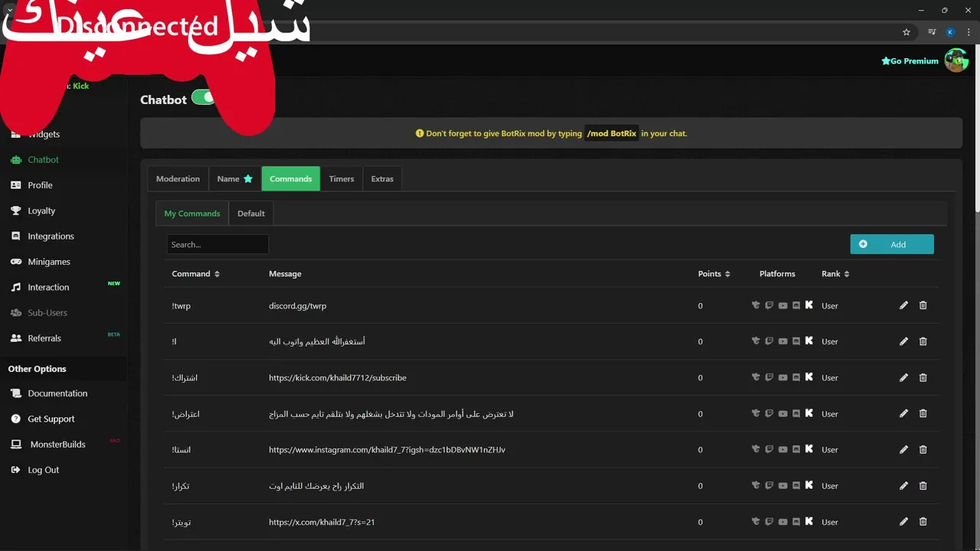Edit the kick.com subscribe command row
The width and height of the screenshot is (980, 551).
tap(903, 377)
